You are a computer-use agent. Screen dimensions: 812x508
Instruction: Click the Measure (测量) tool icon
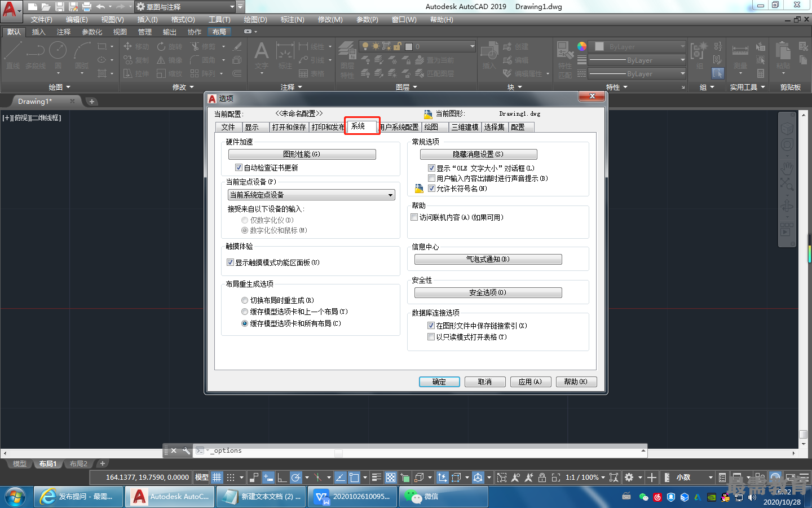(740, 55)
